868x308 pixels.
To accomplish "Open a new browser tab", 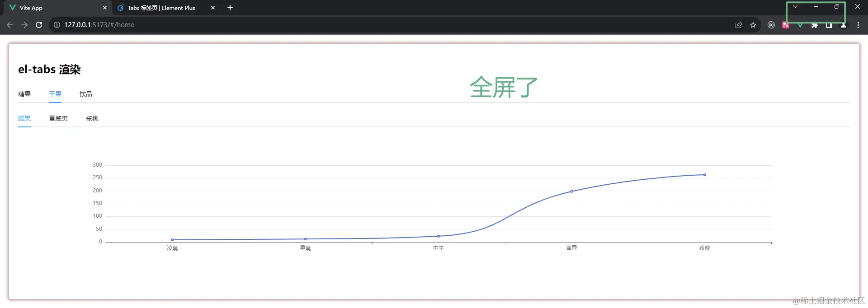I will [230, 8].
